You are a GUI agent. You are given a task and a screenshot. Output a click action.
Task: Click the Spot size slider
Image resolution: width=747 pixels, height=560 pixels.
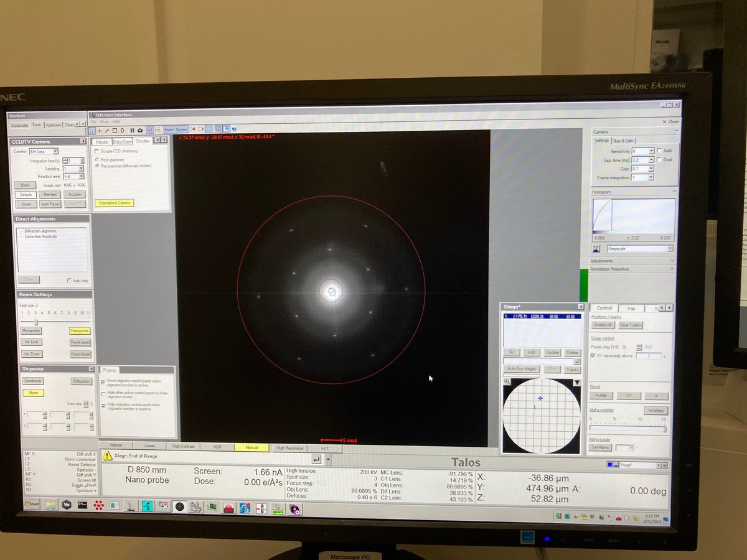[55, 321]
